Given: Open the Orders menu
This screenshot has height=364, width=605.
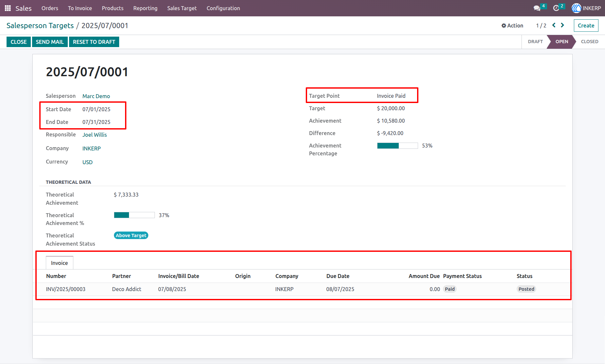Looking at the screenshot, I should (50, 8).
